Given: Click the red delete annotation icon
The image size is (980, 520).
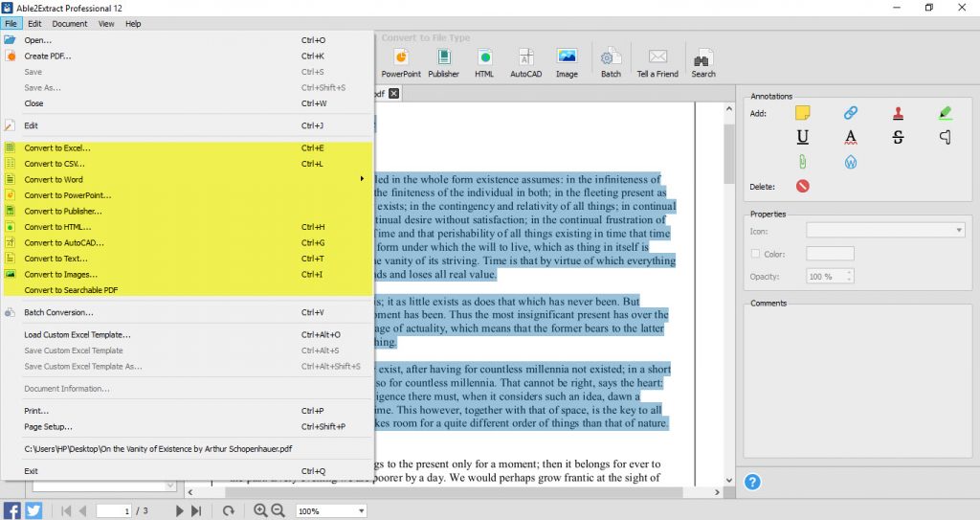Looking at the screenshot, I should coord(803,186).
